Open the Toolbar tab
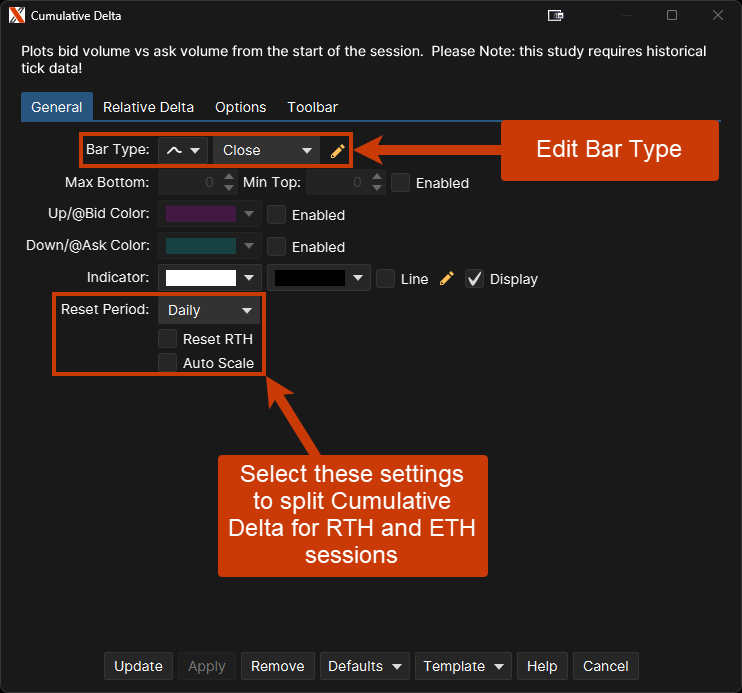Screen dimensions: 742x693 coord(312,107)
